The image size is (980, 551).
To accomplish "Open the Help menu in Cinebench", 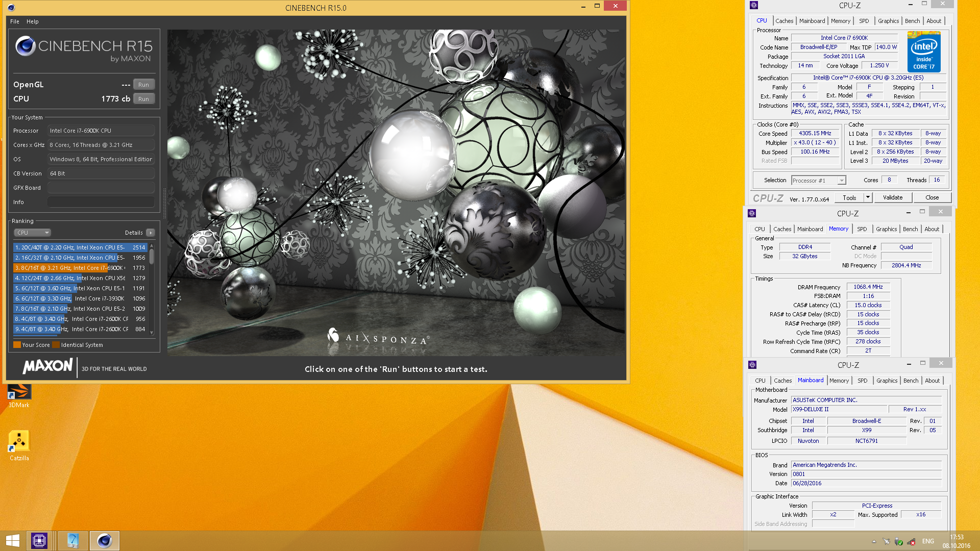I will (33, 21).
